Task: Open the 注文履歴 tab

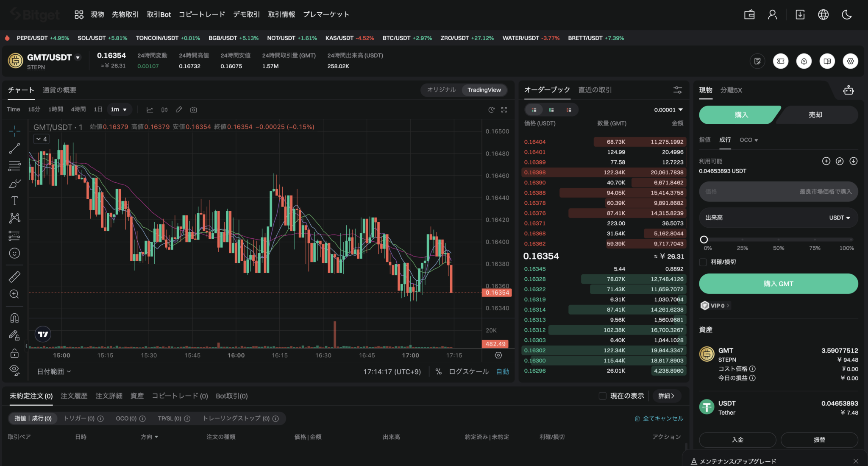Action: pos(74,396)
